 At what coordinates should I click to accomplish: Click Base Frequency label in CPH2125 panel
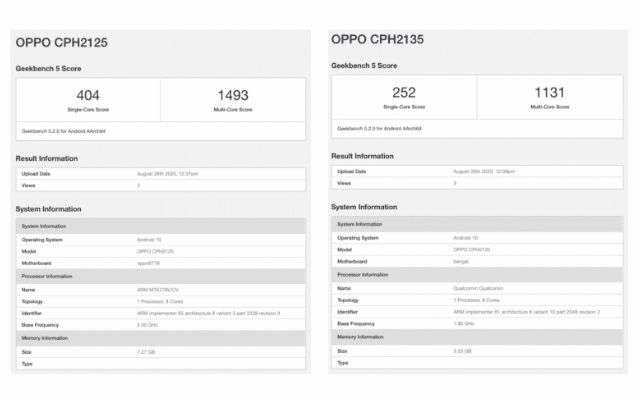(40, 325)
